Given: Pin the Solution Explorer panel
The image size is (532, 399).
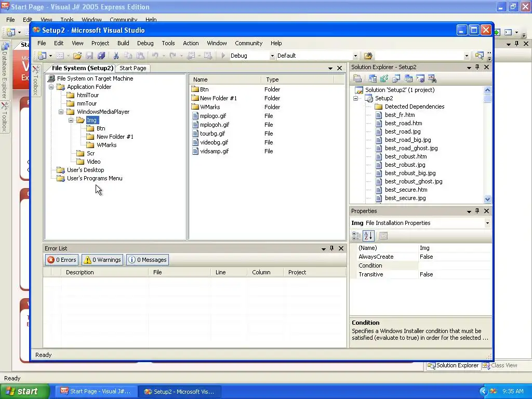Looking at the screenshot, I should point(477,67).
